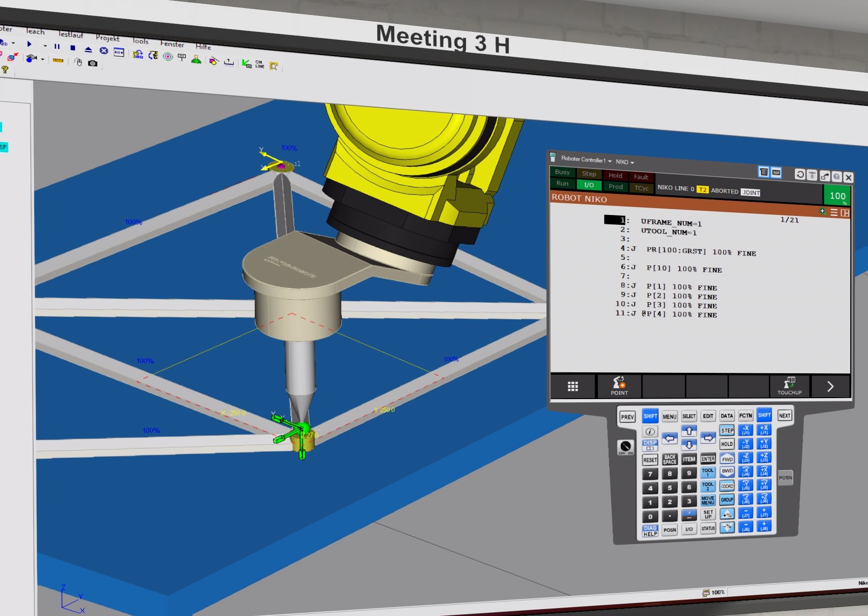This screenshot has height=616, width=868.
Task: Click the PREV key on the pendant
Action: [x=628, y=417]
